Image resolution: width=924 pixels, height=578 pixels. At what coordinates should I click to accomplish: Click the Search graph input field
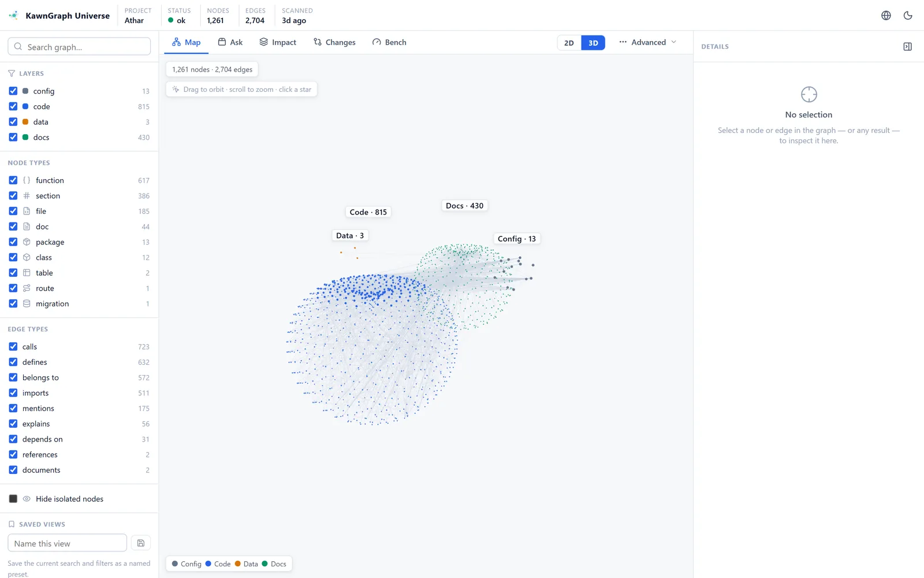coord(79,47)
